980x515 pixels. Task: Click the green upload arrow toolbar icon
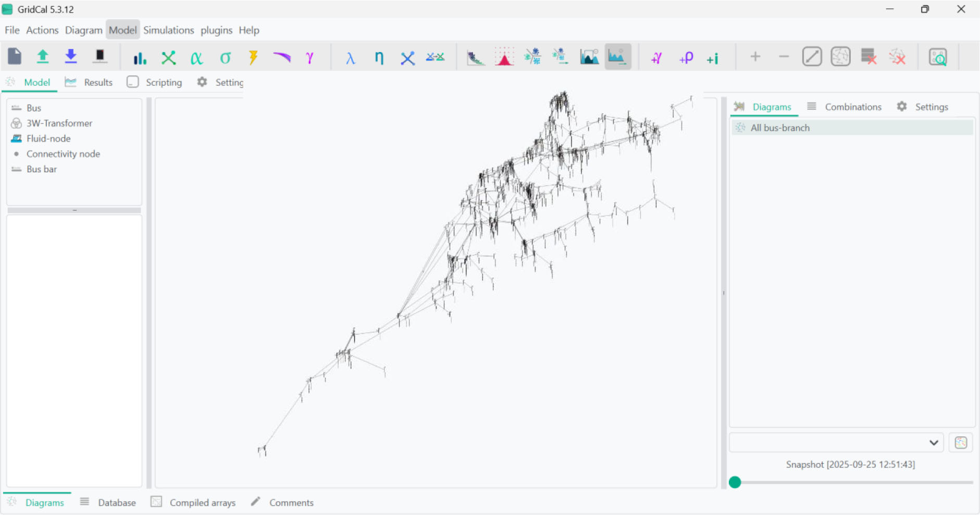tap(43, 56)
